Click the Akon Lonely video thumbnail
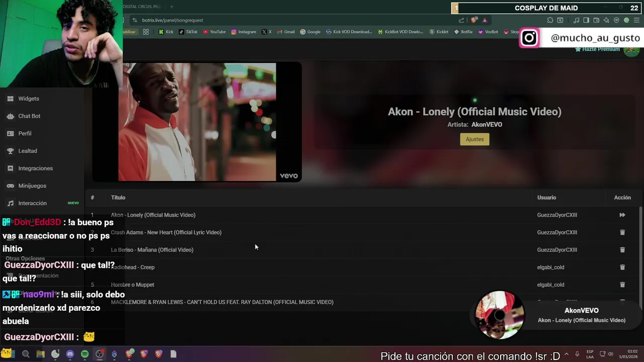The width and height of the screenshot is (644, 362). tap(197, 122)
